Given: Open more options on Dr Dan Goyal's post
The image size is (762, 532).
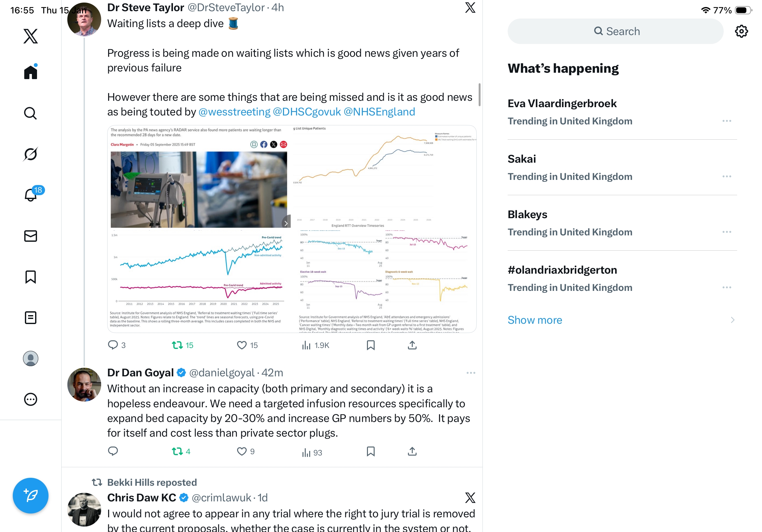Looking at the screenshot, I should tap(471, 373).
